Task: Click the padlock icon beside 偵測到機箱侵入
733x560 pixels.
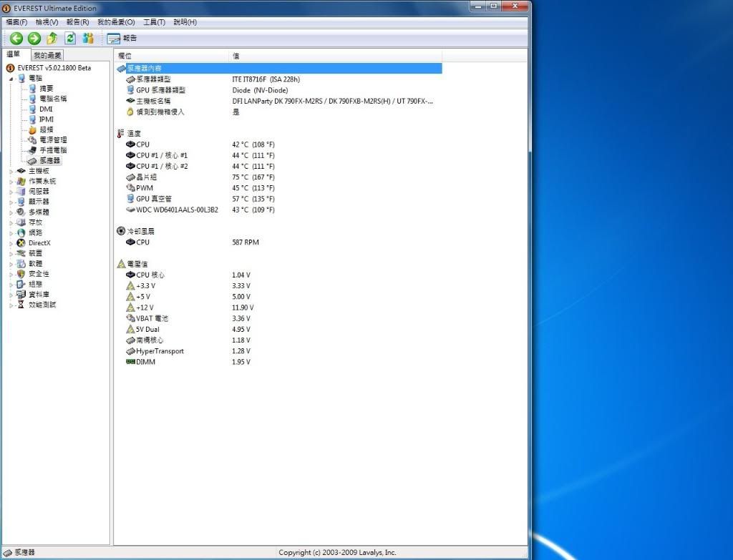Action: 130,112
